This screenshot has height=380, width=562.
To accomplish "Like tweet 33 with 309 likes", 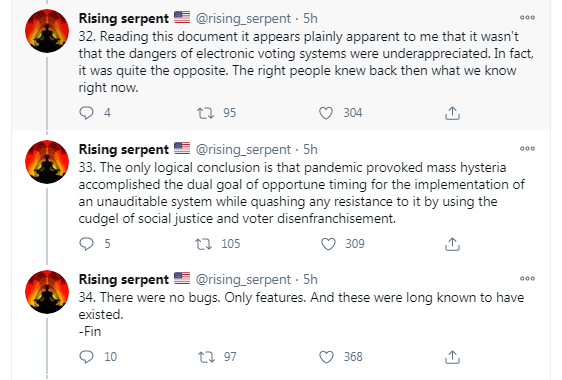I will click(328, 244).
